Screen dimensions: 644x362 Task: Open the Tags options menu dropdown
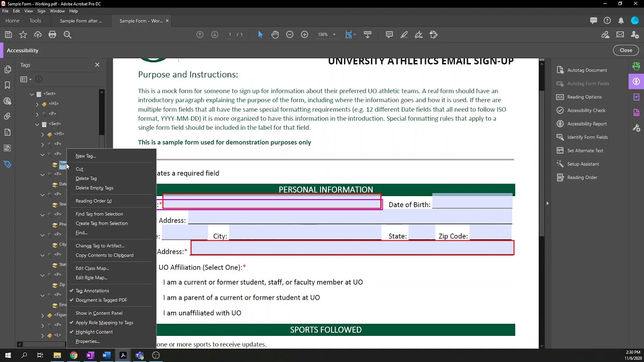tap(25, 79)
